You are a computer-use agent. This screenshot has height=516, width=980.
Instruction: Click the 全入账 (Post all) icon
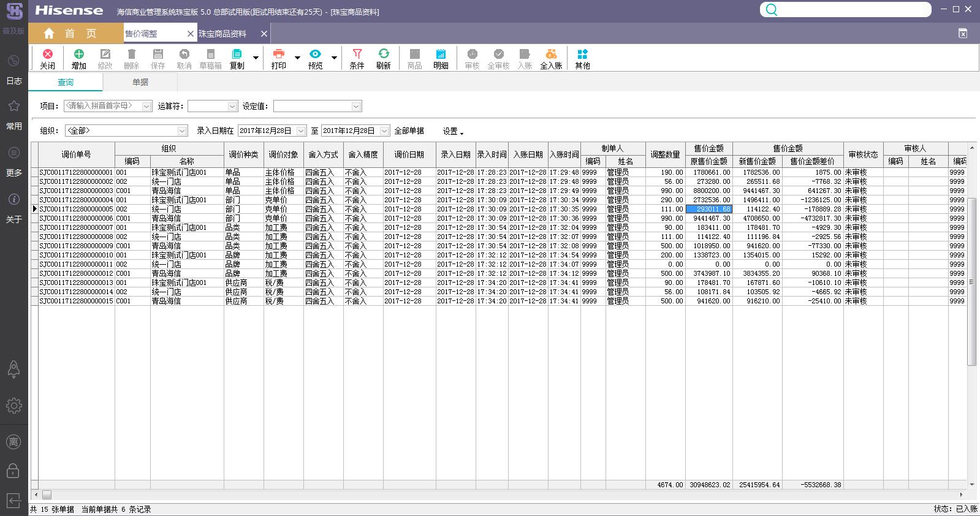click(550, 58)
